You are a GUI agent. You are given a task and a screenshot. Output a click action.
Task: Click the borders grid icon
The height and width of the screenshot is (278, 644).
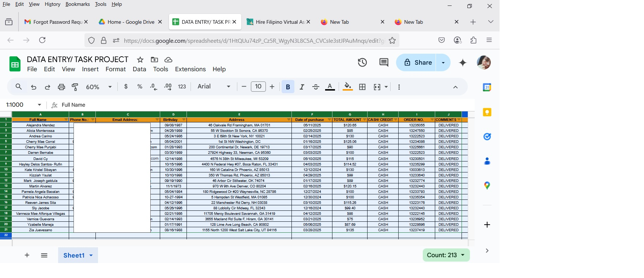coord(362,87)
